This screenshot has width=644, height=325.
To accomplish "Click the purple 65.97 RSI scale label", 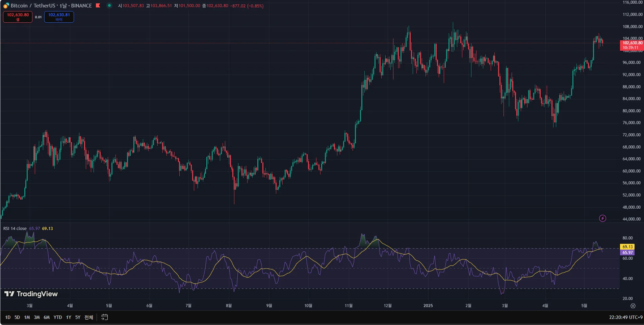I will pyautogui.click(x=627, y=253).
